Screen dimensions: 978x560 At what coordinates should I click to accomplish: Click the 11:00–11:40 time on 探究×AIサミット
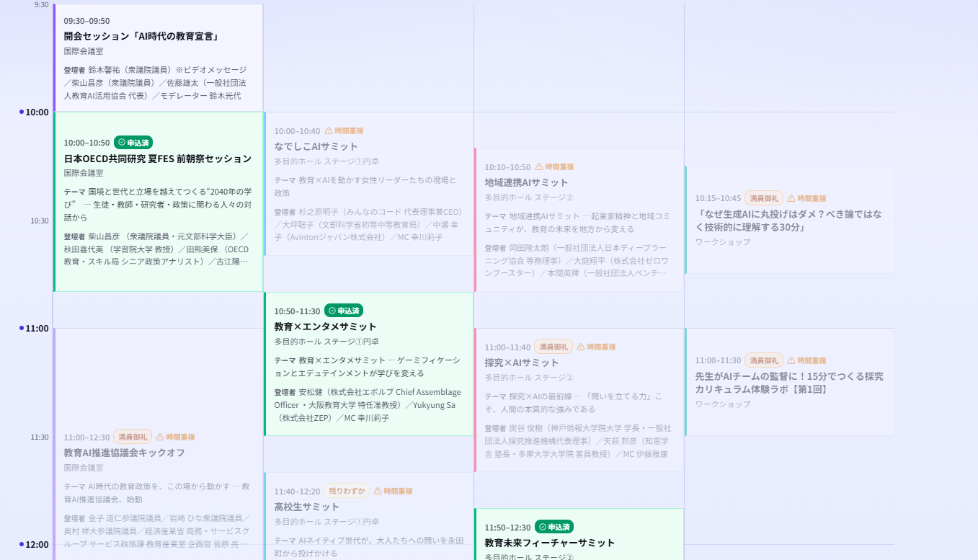click(507, 347)
